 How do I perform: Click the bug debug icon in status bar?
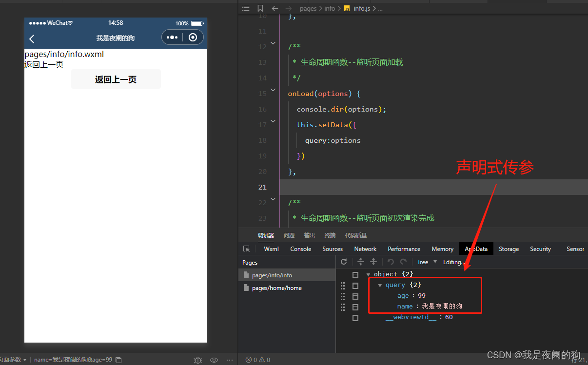pos(197,360)
